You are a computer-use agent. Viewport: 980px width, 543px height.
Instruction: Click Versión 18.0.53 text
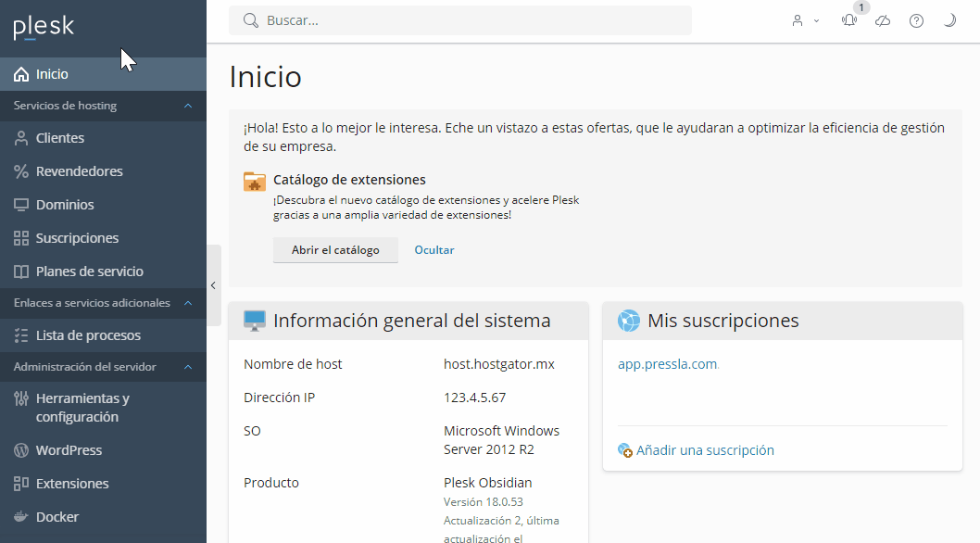point(484,501)
